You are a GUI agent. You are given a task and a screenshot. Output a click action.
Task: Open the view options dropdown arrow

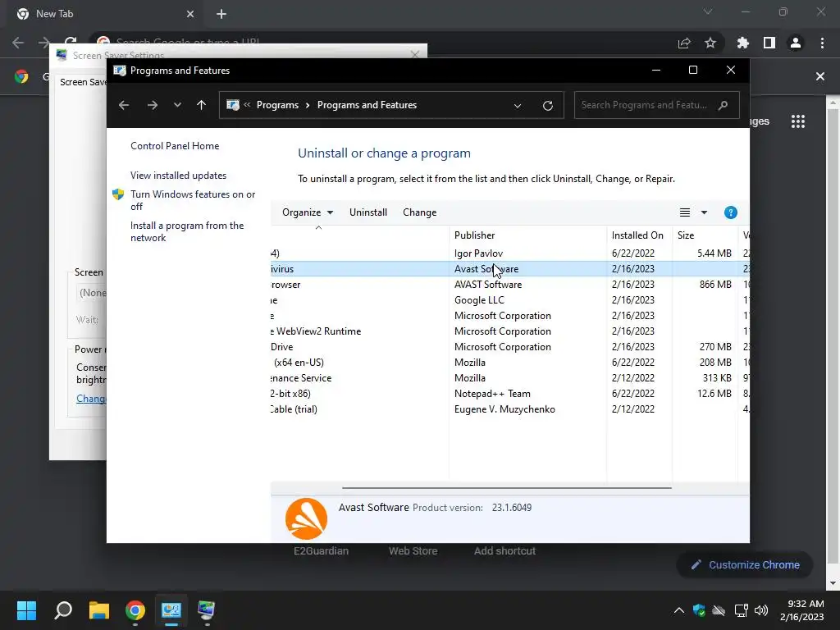click(704, 212)
